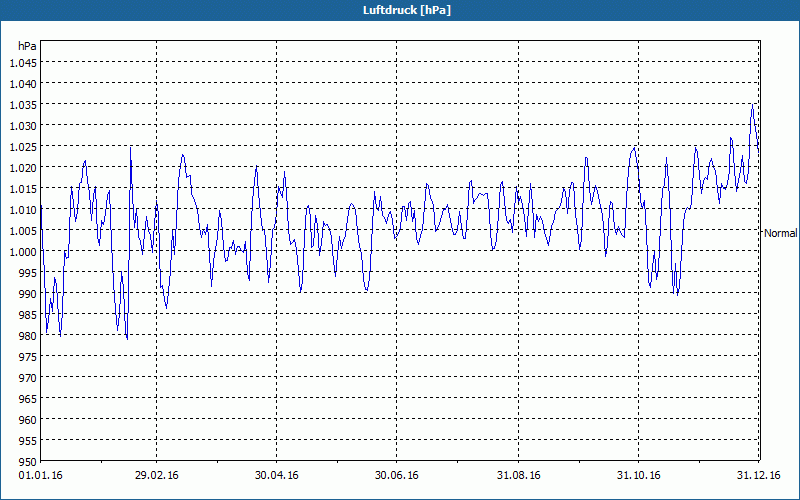Click the 965 y-axis value
The height and width of the screenshot is (500, 800).
[29, 399]
